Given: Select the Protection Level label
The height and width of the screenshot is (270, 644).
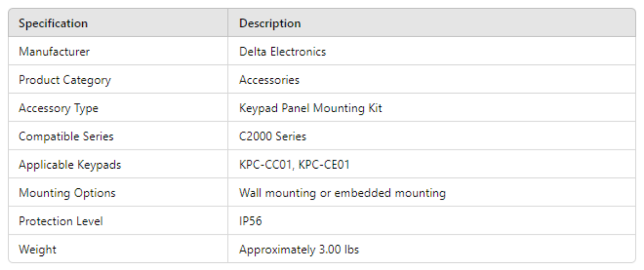Looking at the screenshot, I should [x=61, y=221].
